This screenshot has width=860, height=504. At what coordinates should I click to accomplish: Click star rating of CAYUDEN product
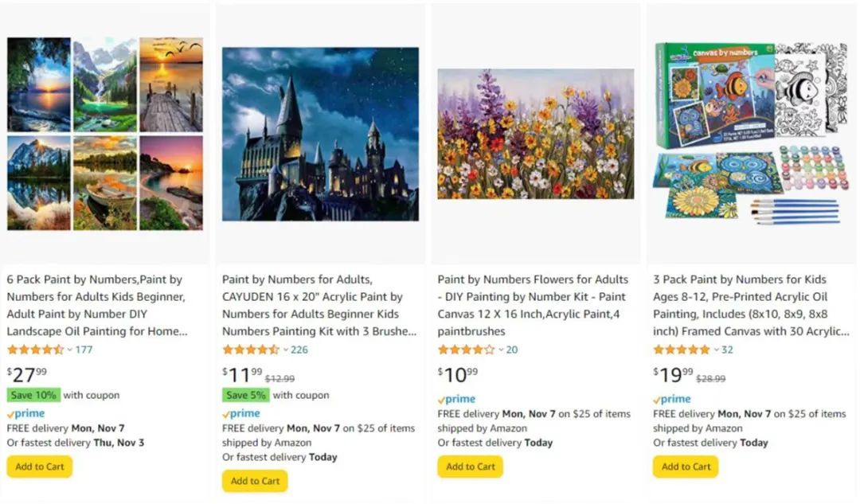tap(250, 350)
